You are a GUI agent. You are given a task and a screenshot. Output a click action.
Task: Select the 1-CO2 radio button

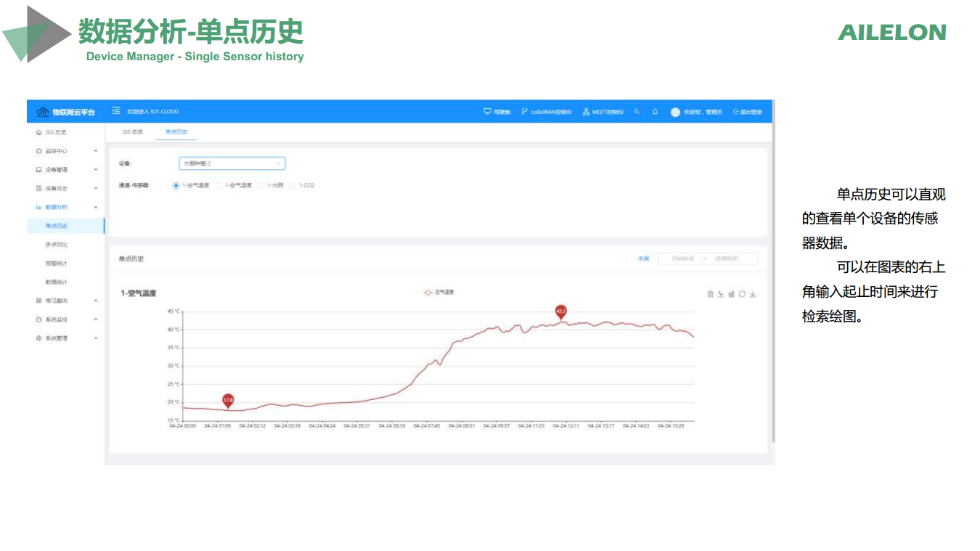(293, 186)
